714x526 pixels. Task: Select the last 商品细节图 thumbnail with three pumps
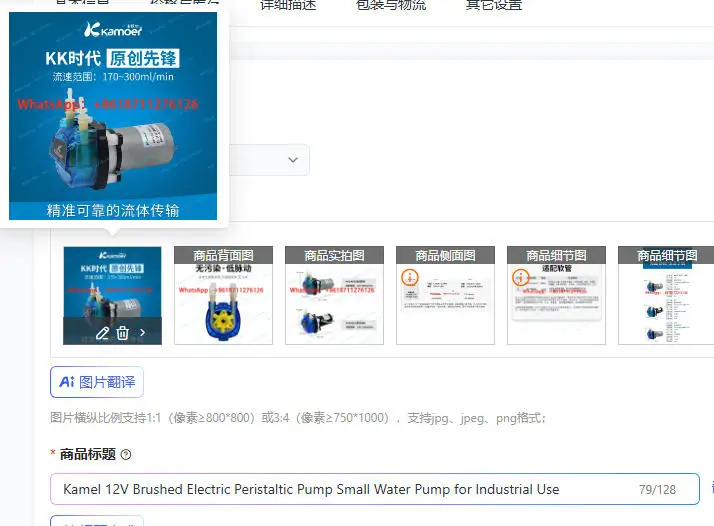point(666,295)
